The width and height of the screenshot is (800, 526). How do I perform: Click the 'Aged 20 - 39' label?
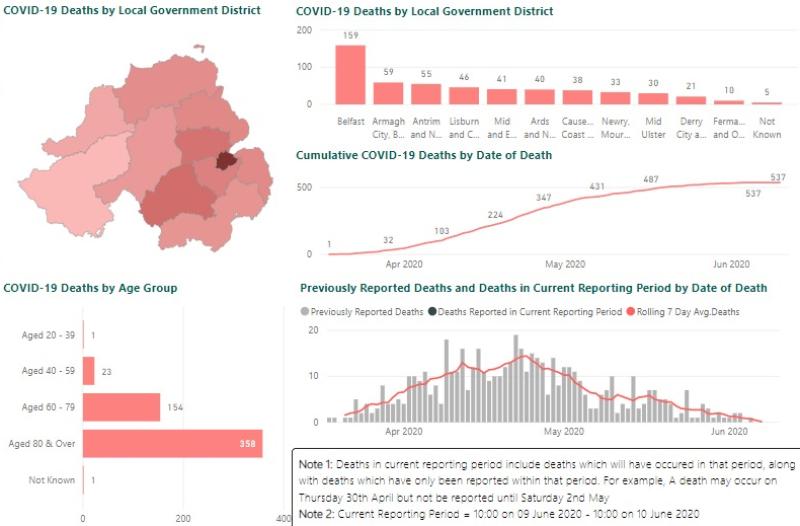pos(48,335)
